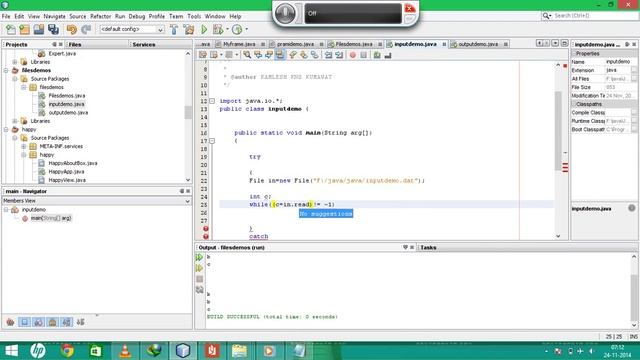Click the Undo toolbar icon
The image size is (640, 360).
coord(72,29)
